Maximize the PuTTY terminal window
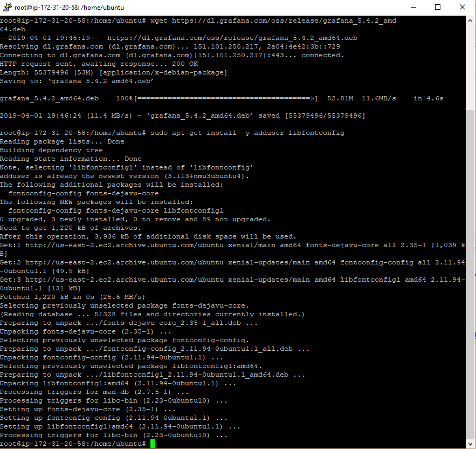 click(437, 7)
